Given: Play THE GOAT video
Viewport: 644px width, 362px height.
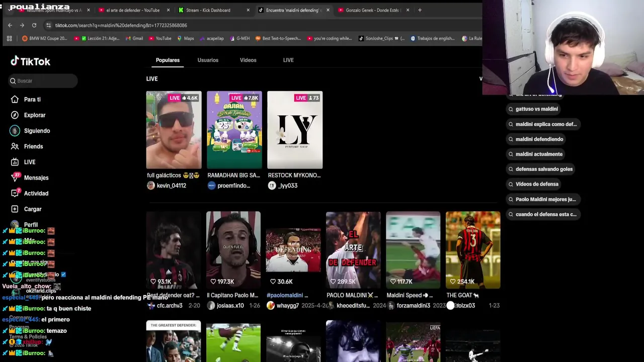Looking at the screenshot, I should point(473,250).
